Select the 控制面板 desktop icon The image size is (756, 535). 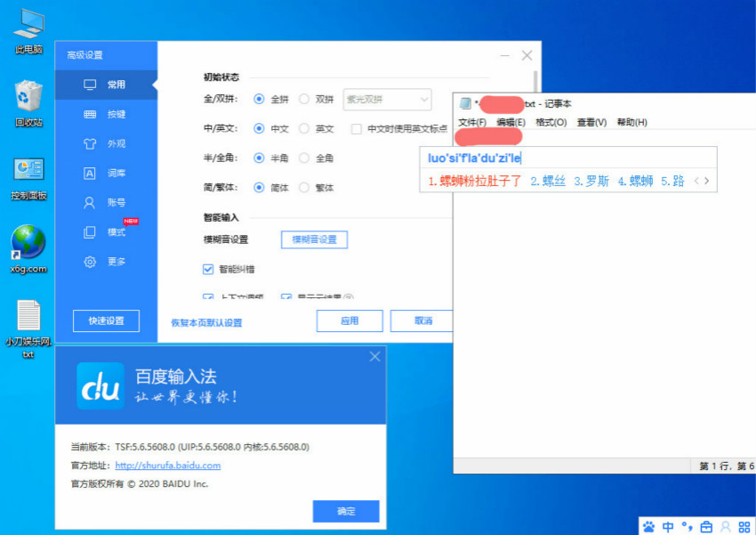click(29, 177)
